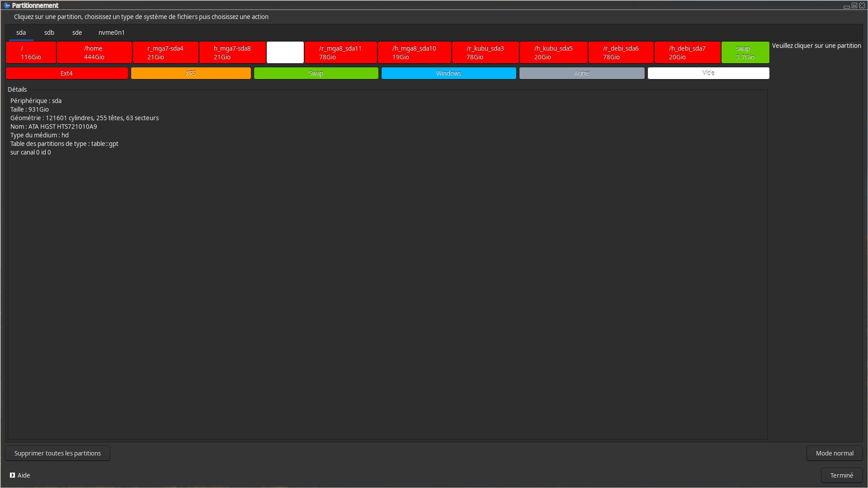Click the Détails section label

pos(17,89)
